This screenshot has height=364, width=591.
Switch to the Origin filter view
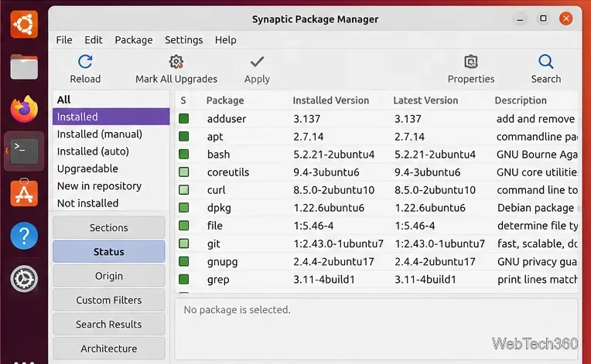pyautogui.click(x=109, y=276)
